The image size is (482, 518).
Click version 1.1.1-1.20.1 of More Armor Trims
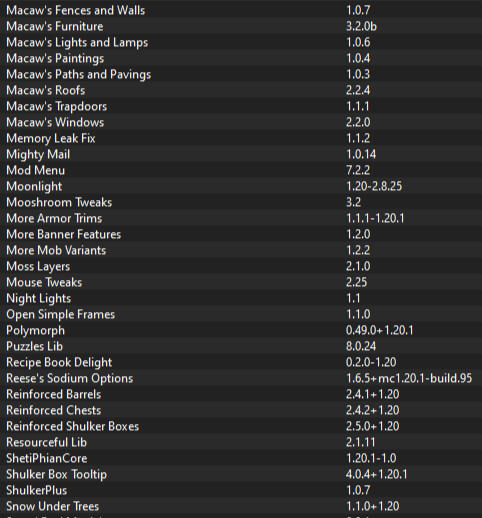375,218
